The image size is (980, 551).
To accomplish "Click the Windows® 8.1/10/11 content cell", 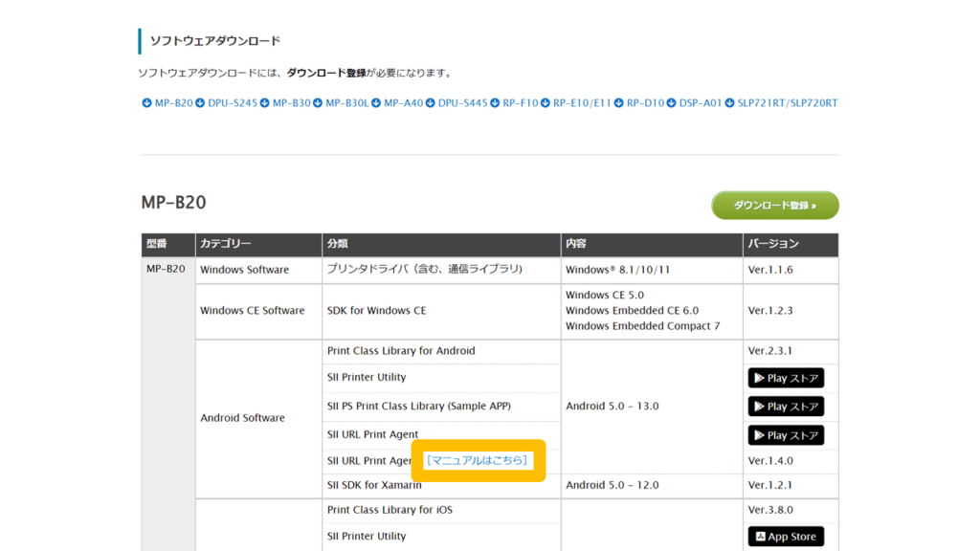I will point(652,270).
